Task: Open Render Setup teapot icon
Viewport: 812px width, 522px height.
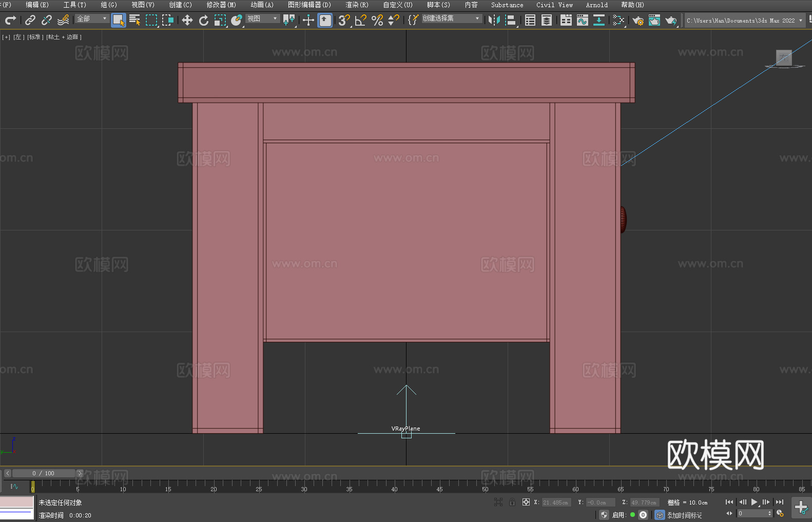Action: [x=638, y=20]
